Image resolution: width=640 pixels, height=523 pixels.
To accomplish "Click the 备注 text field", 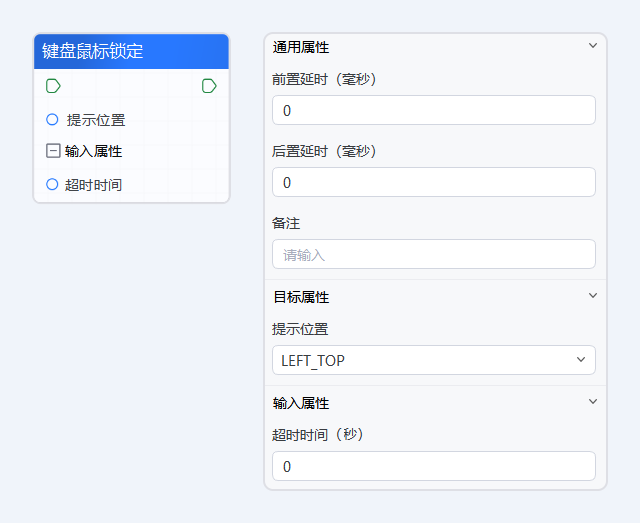I will point(433,254).
